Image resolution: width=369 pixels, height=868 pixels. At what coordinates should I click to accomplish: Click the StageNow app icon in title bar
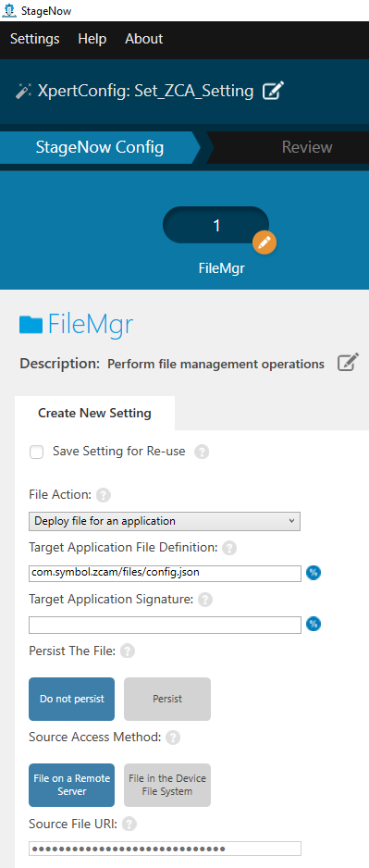[9, 10]
